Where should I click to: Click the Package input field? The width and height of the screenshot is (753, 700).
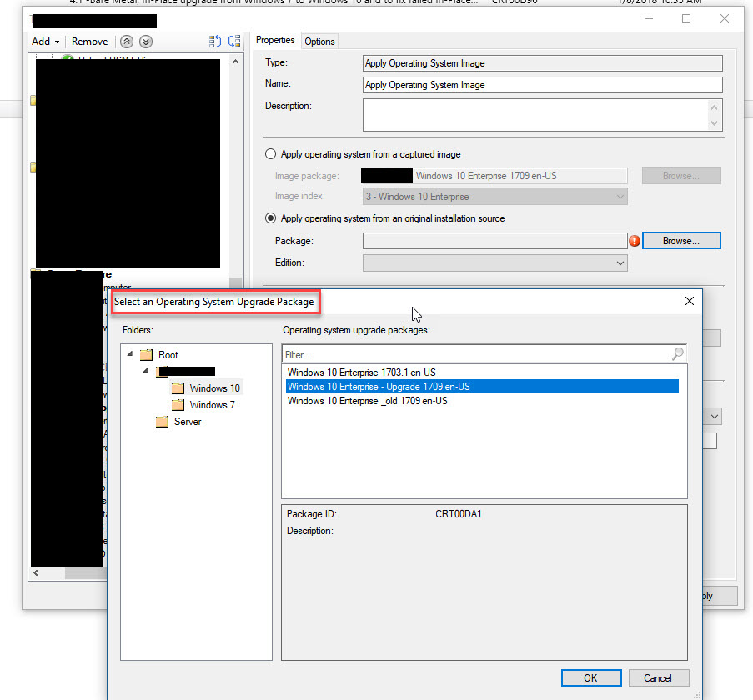coord(495,241)
